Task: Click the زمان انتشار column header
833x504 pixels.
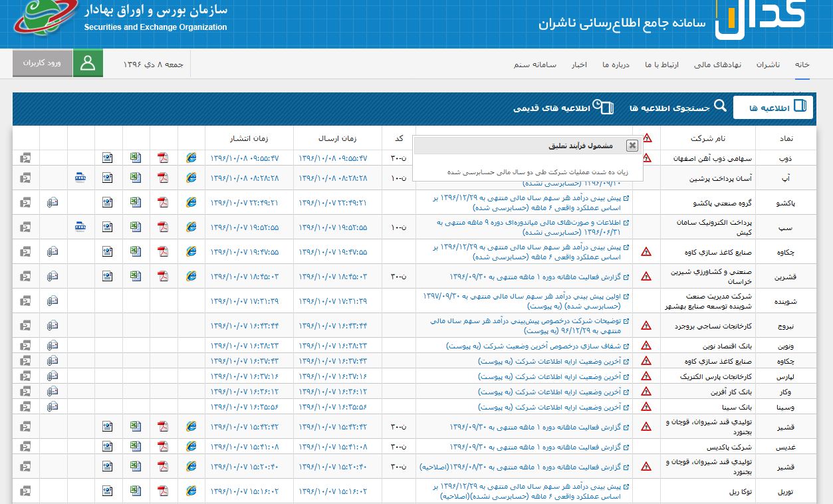Action: [x=249, y=138]
